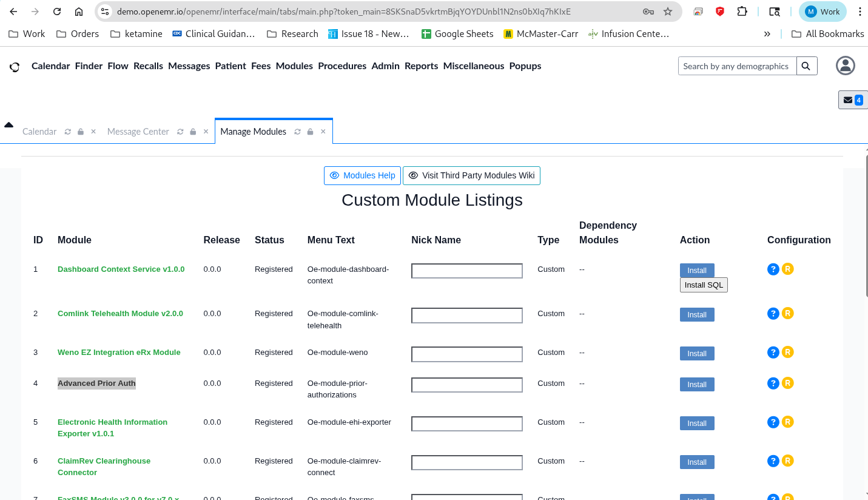The height and width of the screenshot is (500, 868).
Task: Switch to the Message Center tab
Action: point(138,132)
